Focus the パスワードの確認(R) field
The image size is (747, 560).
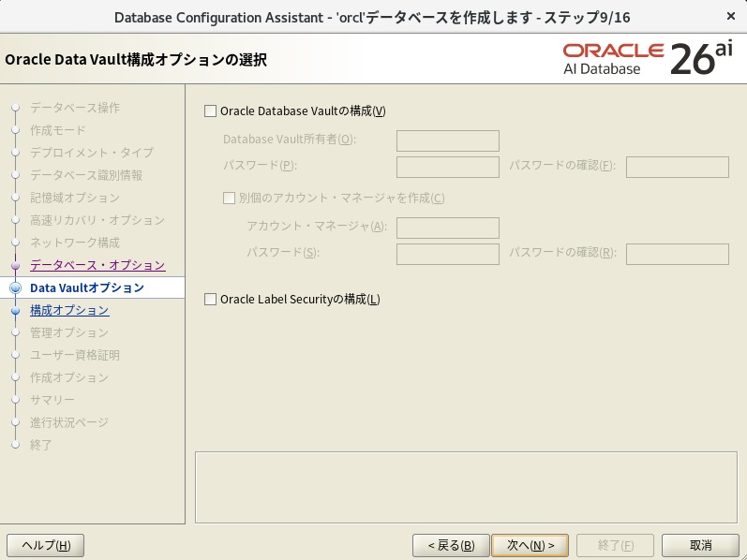point(678,254)
